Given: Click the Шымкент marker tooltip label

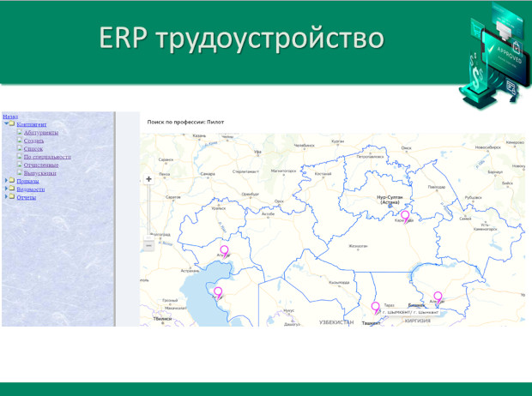Looking at the screenshot, I should point(410,312).
